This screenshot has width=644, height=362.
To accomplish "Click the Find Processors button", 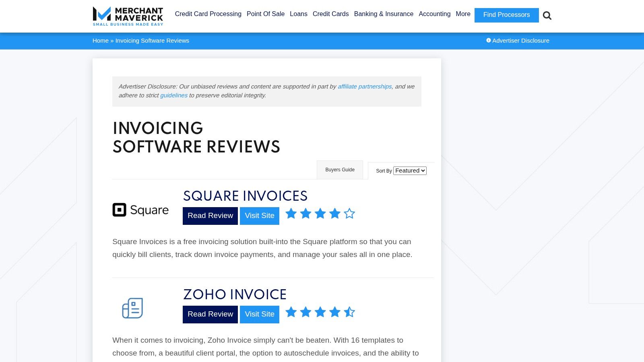I will pyautogui.click(x=507, y=15).
